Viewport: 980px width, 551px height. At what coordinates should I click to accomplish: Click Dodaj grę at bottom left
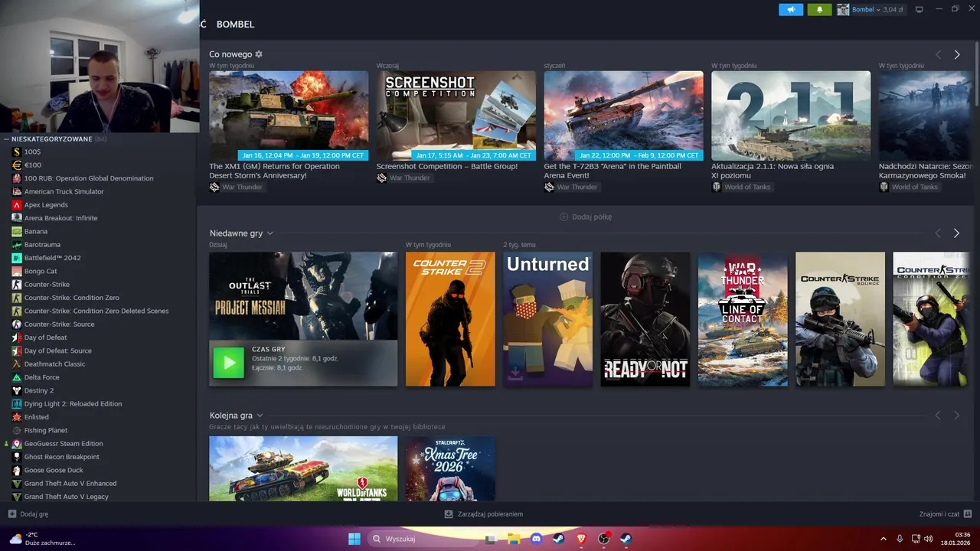point(28,514)
